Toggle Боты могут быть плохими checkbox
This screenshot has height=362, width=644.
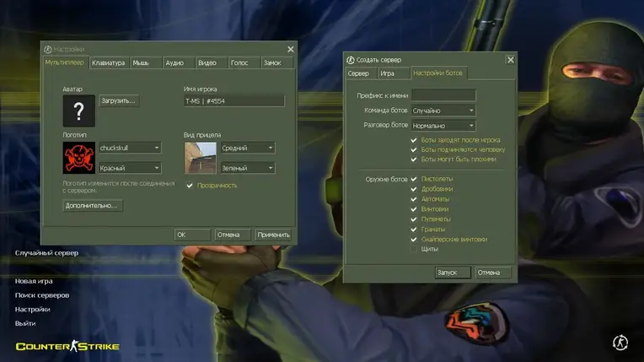click(414, 159)
